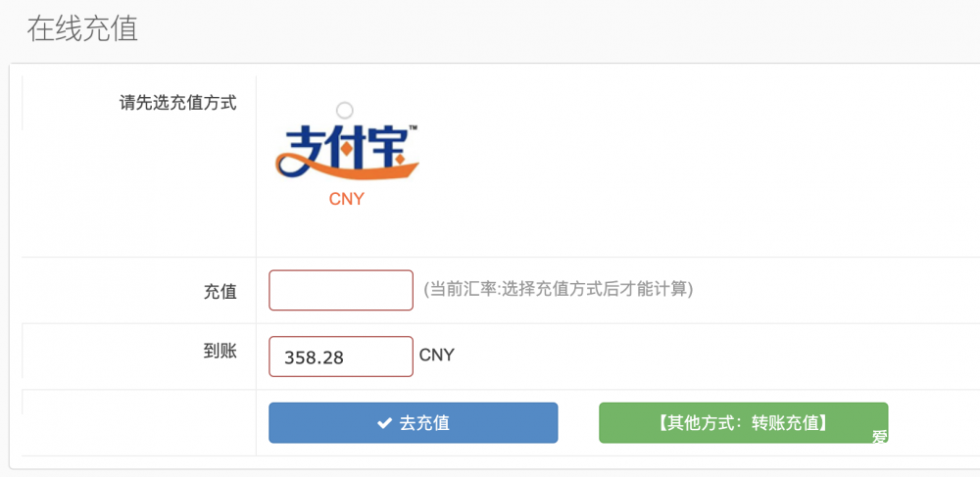Select the Alipay payment radio button
980x477 pixels.
344,111
